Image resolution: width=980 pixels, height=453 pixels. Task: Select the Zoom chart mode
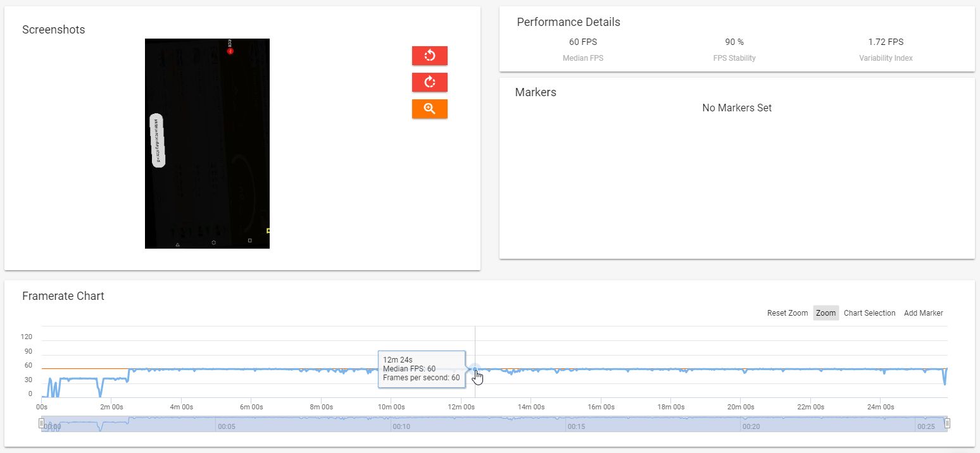826,313
